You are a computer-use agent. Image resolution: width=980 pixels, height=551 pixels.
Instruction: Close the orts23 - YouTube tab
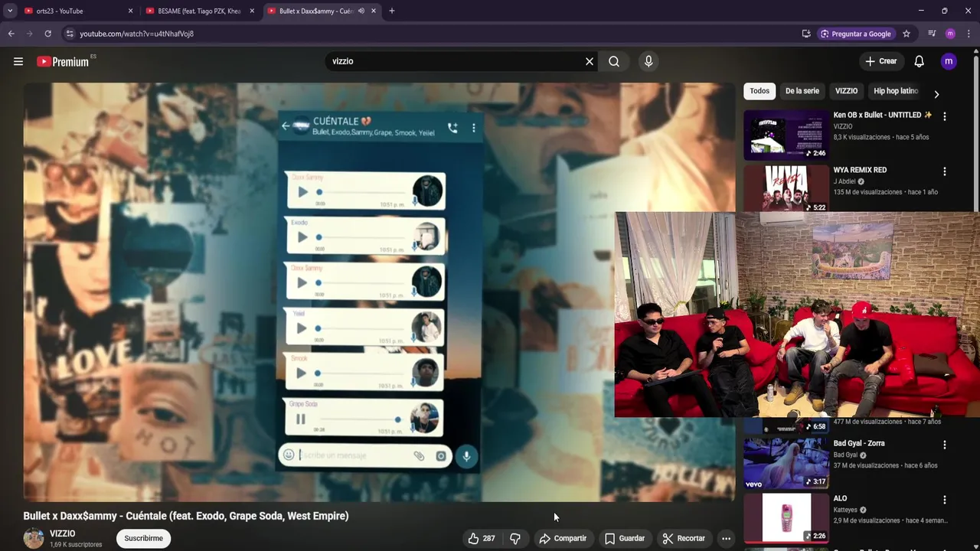click(130, 11)
